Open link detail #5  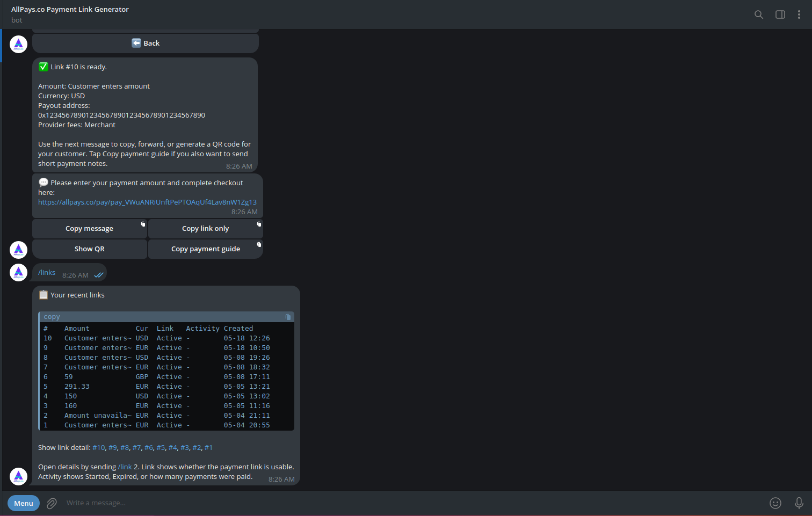(x=161, y=447)
